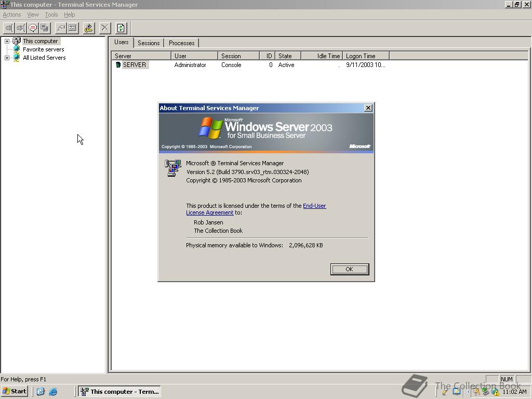Switch to the Sessions tab
The height and width of the screenshot is (399, 532).
coord(149,43)
